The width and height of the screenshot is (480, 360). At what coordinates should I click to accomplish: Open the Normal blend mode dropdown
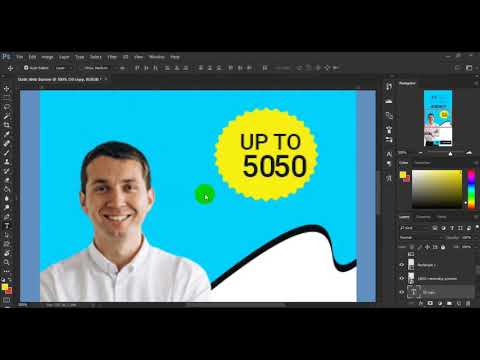[x=421, y=238]
